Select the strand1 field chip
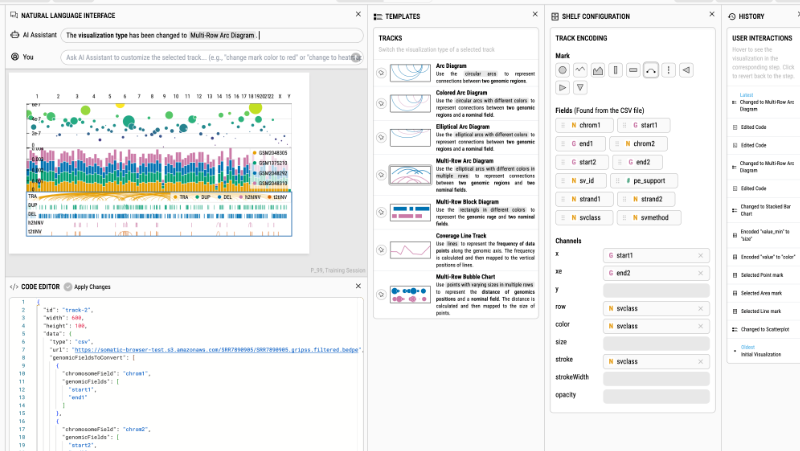 [584, 199]
